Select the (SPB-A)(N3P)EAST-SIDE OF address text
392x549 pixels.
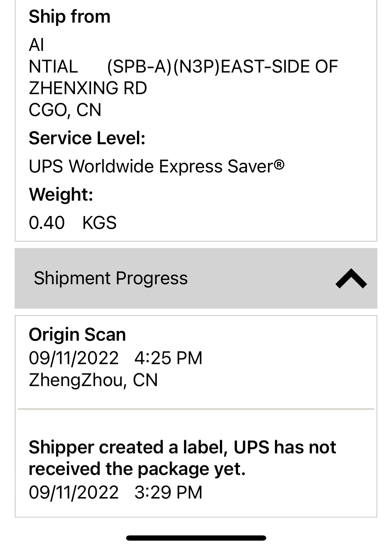point(222,67)
